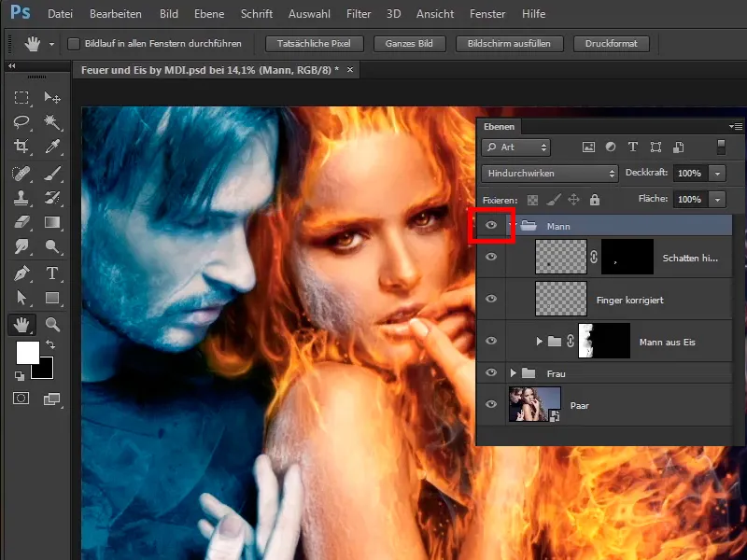Viewport: 747px width, 560px height.
Task: Lock all layer attributes
Action: [x=595, y=200]
